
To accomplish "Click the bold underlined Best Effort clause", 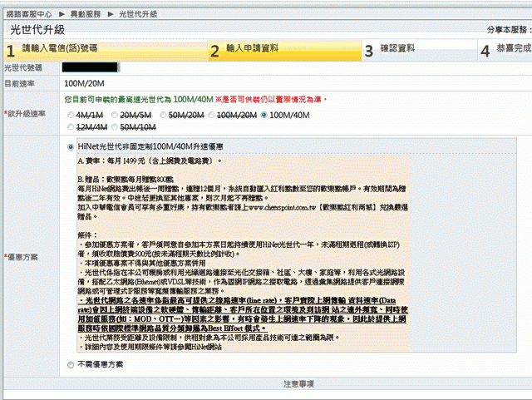I will [x=243, y=314].
